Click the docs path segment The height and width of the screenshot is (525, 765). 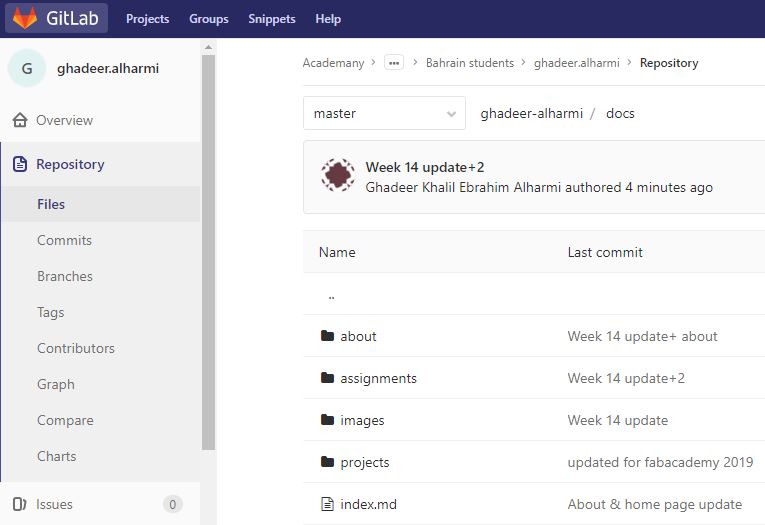[x=620, y=113]
